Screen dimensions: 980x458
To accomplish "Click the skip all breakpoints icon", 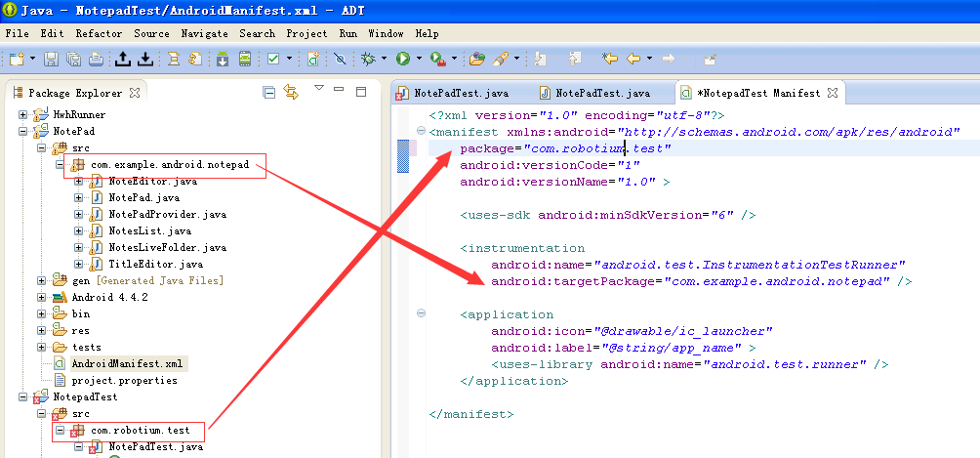I will [x=340, y=59].
